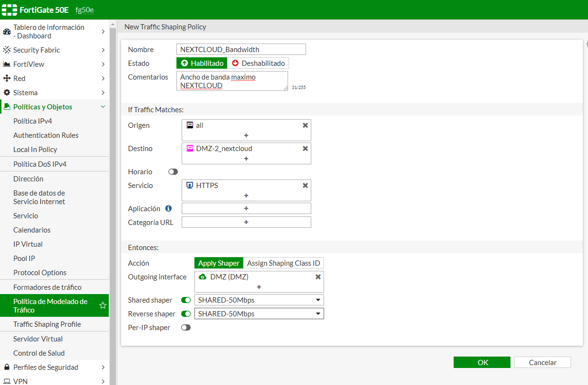588x385 pixels.
Task: Remove DMZ-2_nextcloud from Destino
Action: click(x=305, y=148)
